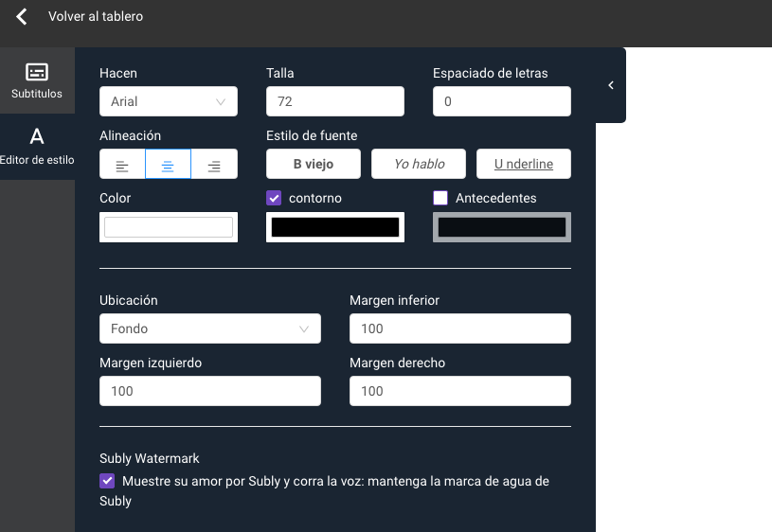
Task: Click the Editor de estilo letter icon
Action: pos(37,136)
